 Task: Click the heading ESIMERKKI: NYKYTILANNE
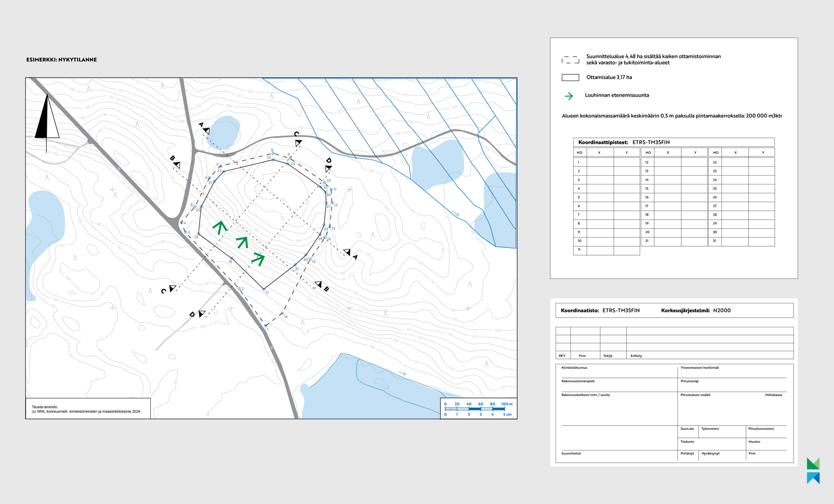61,60
